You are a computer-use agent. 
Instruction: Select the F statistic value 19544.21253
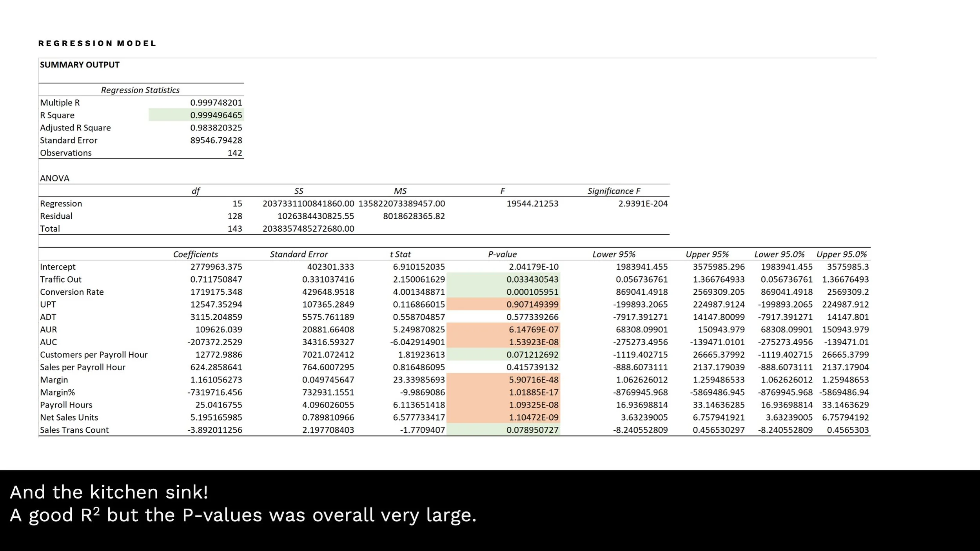pyautogui.click(x=532, y=203)
